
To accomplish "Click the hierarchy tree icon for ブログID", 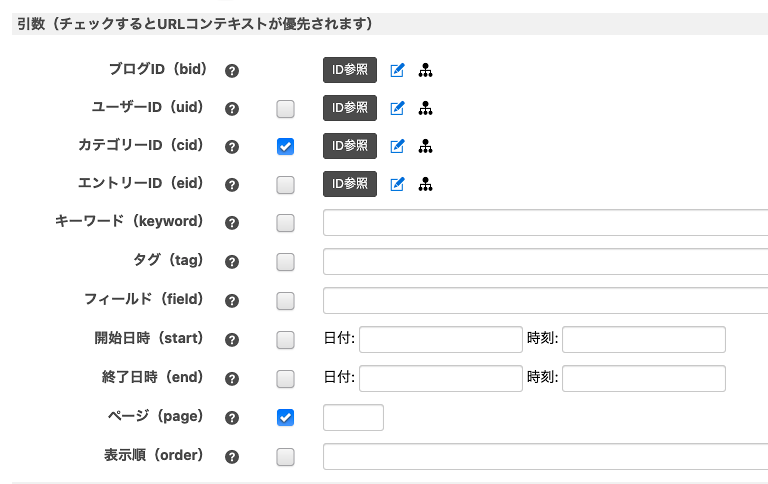I will [425, 70].
